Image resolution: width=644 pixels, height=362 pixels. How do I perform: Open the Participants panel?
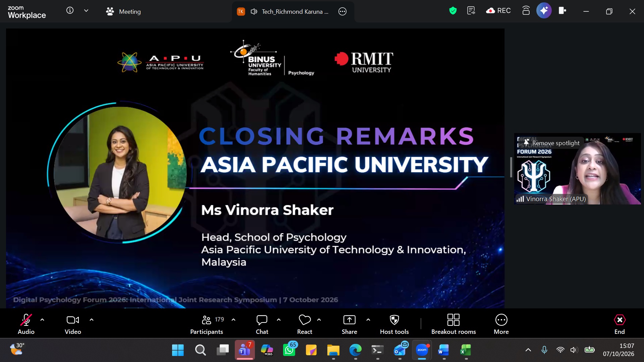pyautogui.click(x=207, y=324)
